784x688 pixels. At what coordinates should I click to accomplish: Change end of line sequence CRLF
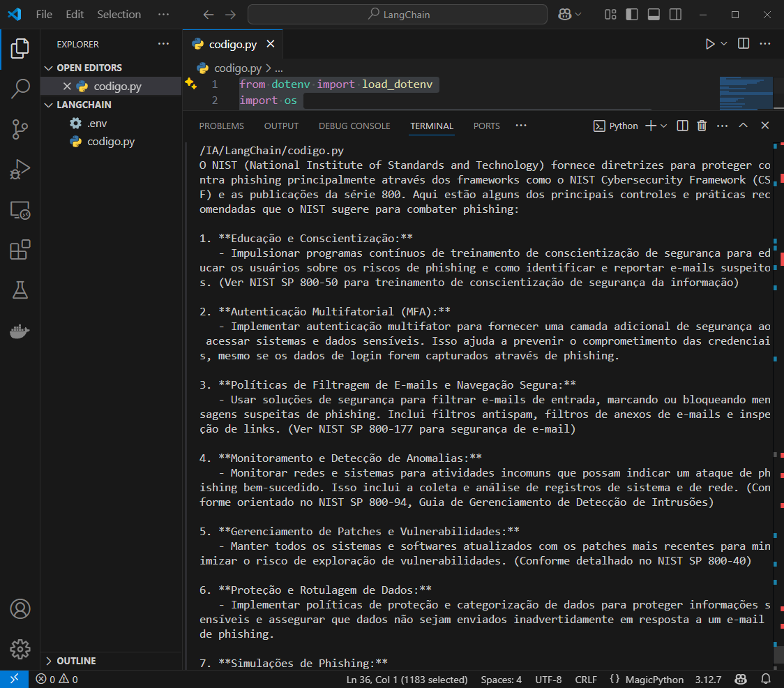pyautogui.click(x=585, y=680)
